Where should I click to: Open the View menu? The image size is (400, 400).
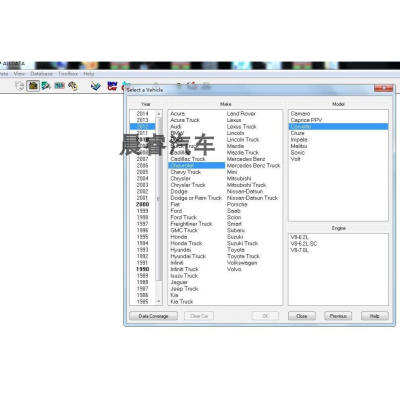(x=19, y=74)
